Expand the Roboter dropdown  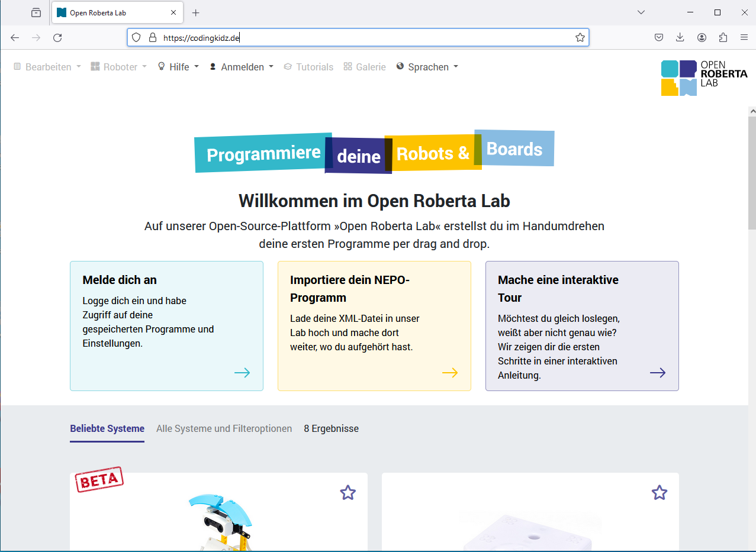118,67
